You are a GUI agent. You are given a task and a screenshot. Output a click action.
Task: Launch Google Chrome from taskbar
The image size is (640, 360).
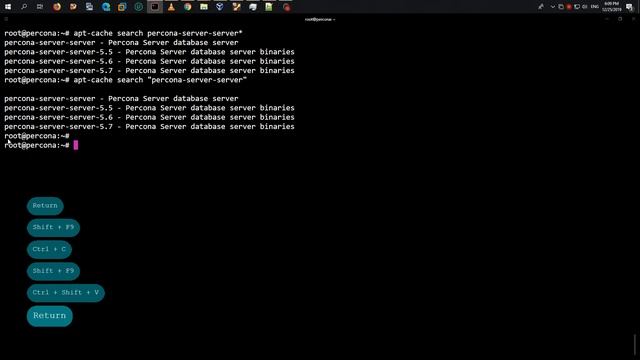[x=187, y=7]
